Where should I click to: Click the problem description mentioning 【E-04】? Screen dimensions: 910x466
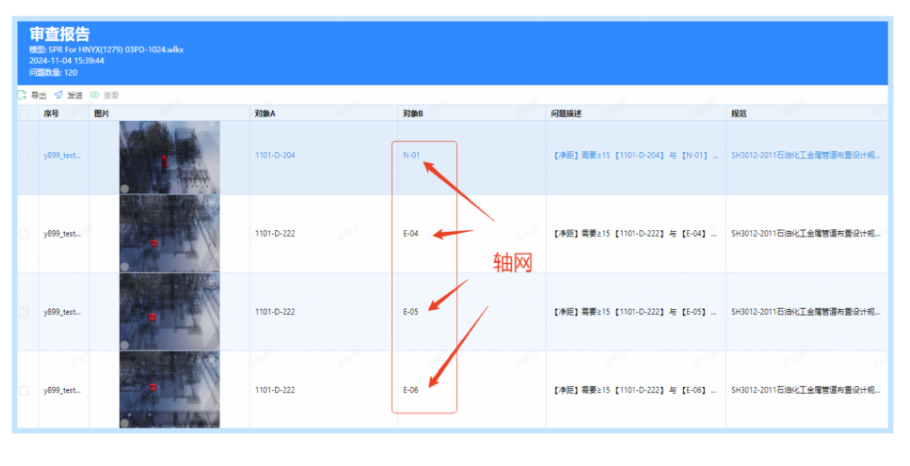pyautogui.click(x=635, y=234)
